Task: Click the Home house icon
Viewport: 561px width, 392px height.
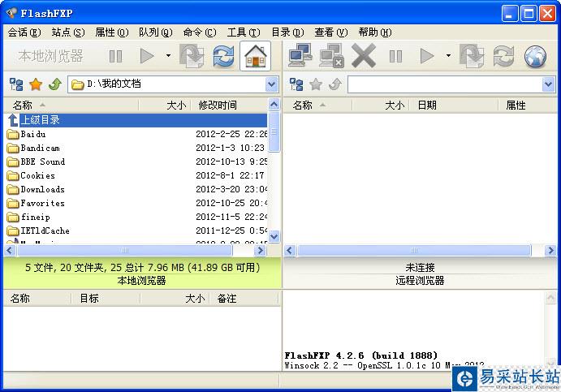Action: [x=256, y=56]
